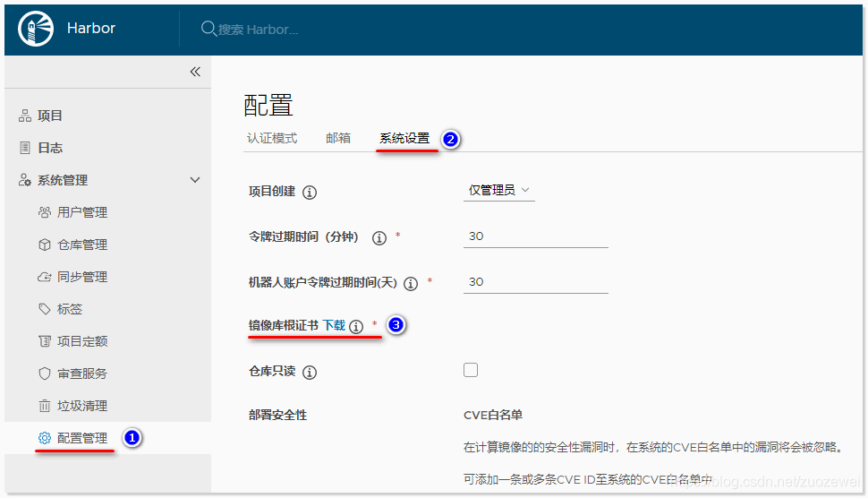Viewport: 868px width, 498px height.
Task: Collapse the 系统管理 section chevron
Action: pyautogui.click(x=195, y=180)
